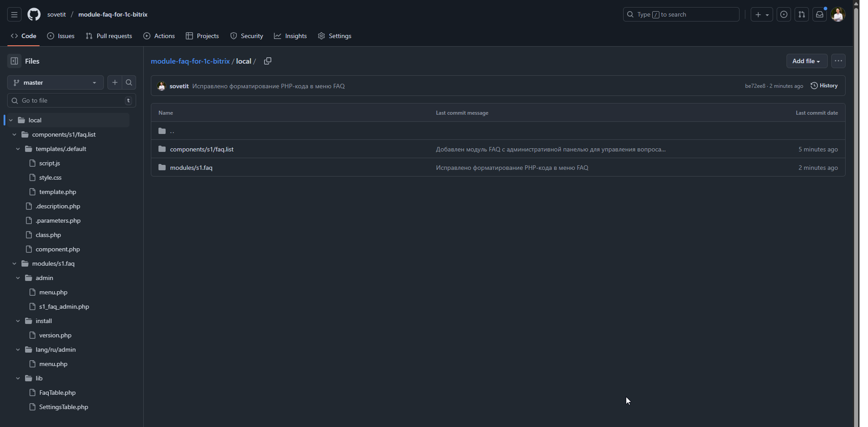Open the module-faq-for-1c-bitrix breadcrumb link
Viewport: 868px width, 427px height.
point(190,61)
